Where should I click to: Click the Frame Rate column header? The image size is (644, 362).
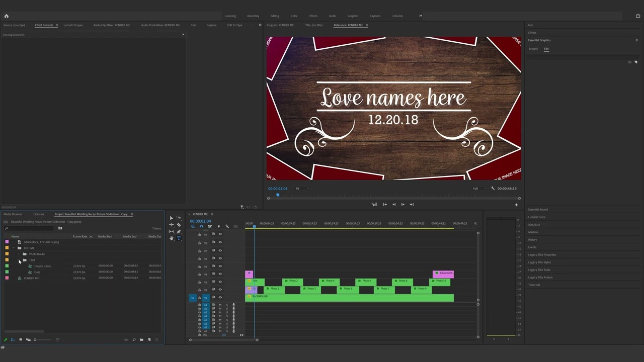(80, 236)
